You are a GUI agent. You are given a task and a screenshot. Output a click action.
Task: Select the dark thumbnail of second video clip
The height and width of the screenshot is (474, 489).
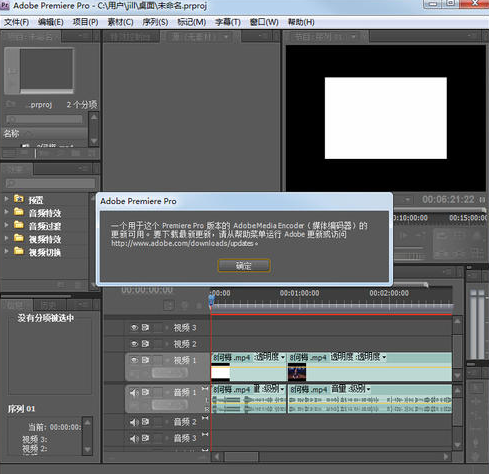pyautogui.click(x=297, y=373)
